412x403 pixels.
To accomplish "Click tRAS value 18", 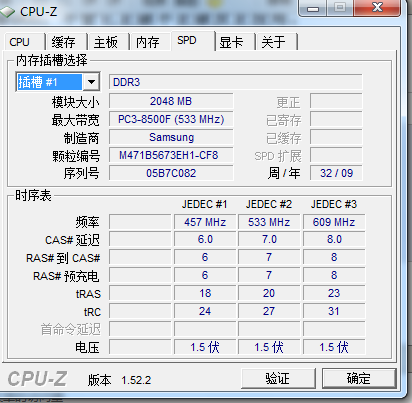I will 205,293.
